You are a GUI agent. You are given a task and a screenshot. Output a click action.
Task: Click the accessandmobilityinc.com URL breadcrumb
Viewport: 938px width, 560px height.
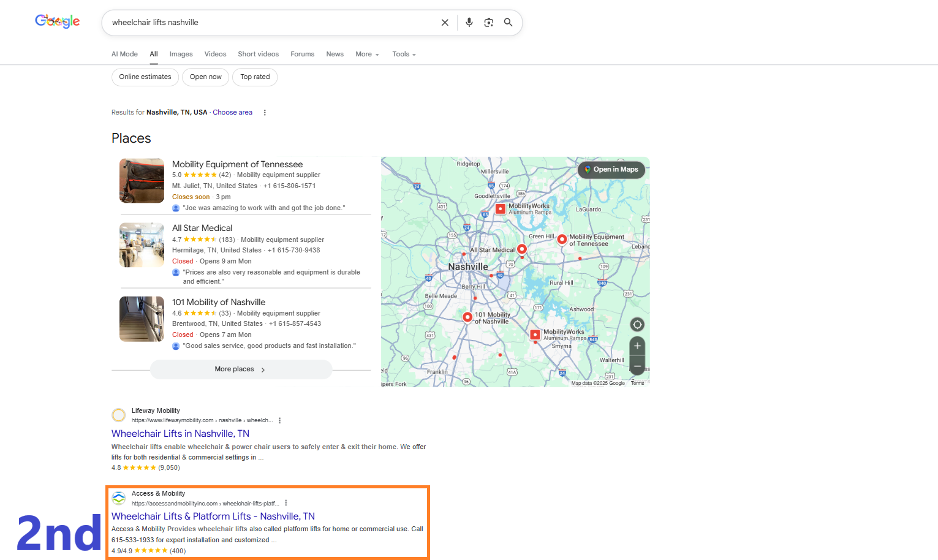205,504
